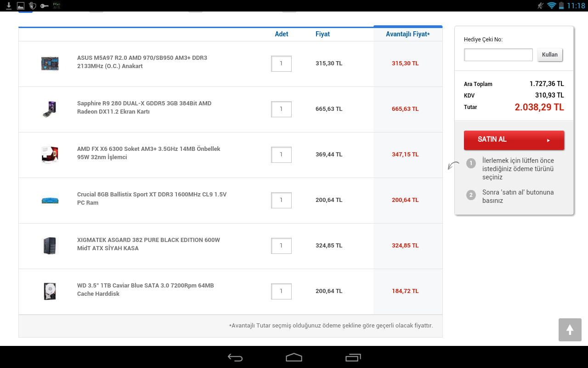The width and height of the screenshot is (588, 368).
Task: Open Crucial 8GB Ballistix Sport XT link
Action: 152,199
